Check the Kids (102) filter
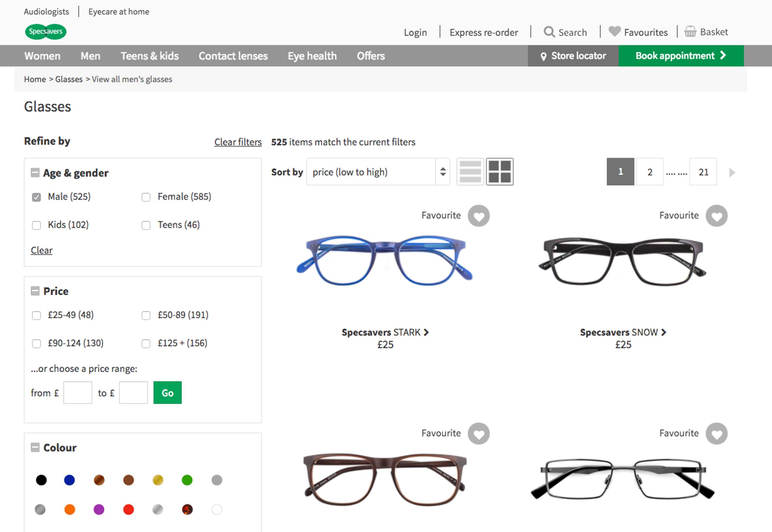 [x=36, y=226]
